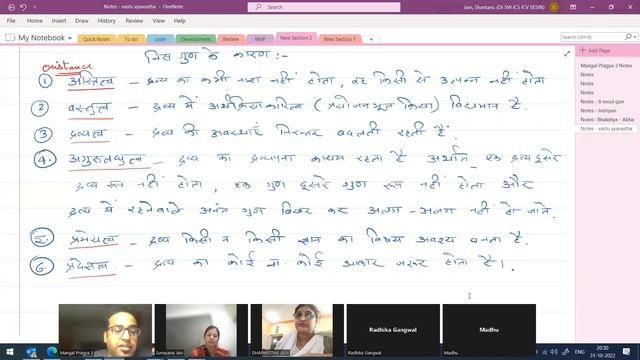The width and height of the screenshot is (640, 360).
Task: Click Radhika Gangwal participant tile
Action: click(x=393, y=330)
